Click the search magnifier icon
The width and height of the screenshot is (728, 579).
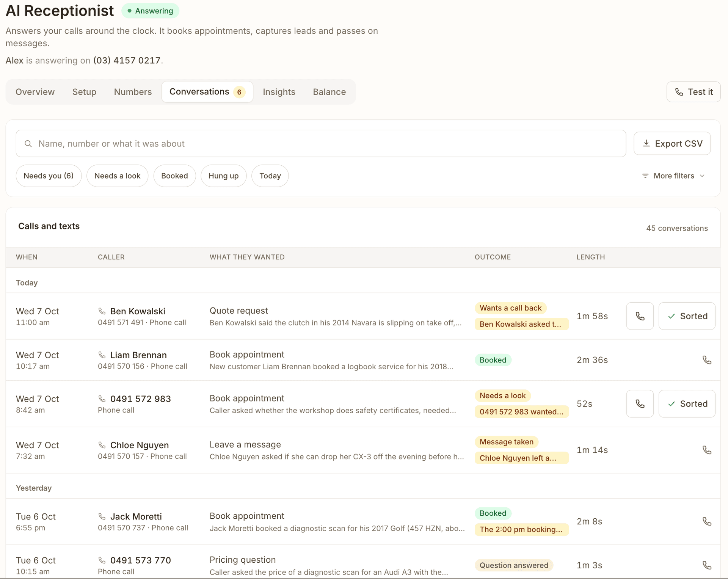click(28, 144)
